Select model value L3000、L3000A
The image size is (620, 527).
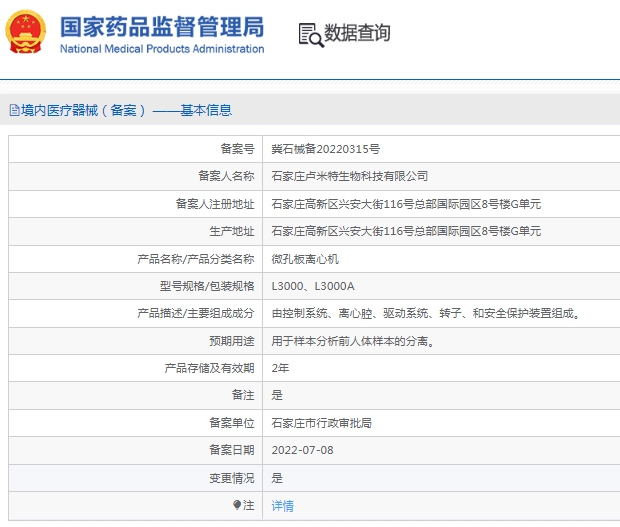[313, 286]
